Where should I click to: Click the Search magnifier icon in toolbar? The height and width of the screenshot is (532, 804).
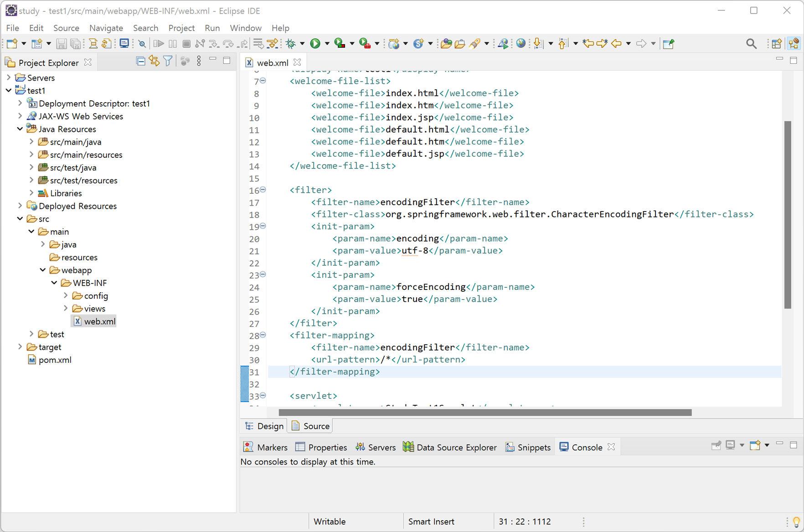pyautogui.click(x=751, y=43)
